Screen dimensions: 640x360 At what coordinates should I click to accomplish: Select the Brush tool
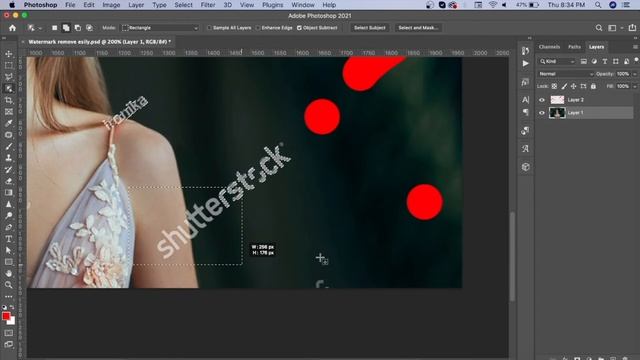click(x=9, y=146)
